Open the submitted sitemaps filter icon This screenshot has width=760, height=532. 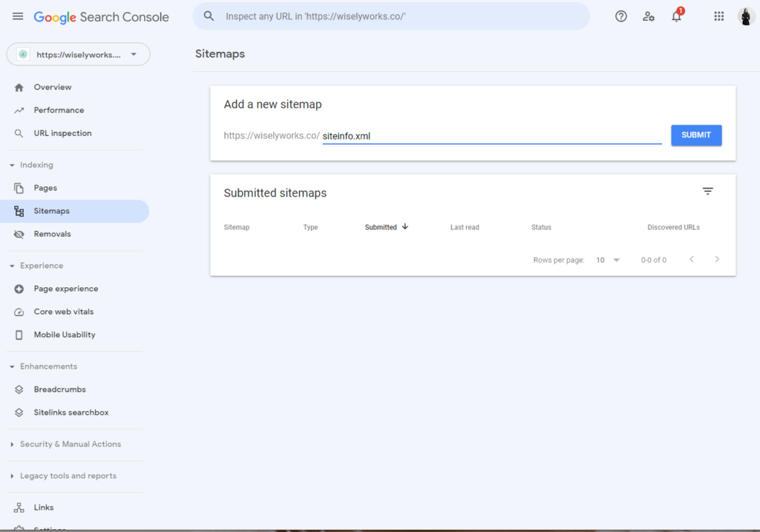(707, 191)
